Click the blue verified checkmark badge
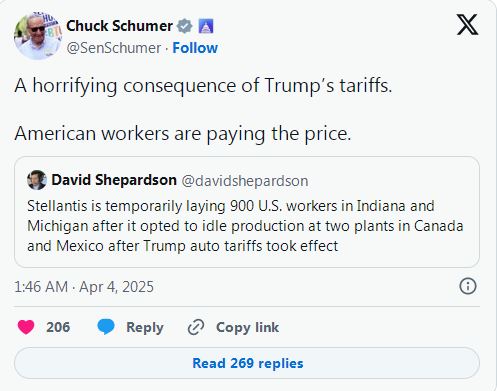 pyautogui.click(x=185, y=26)
